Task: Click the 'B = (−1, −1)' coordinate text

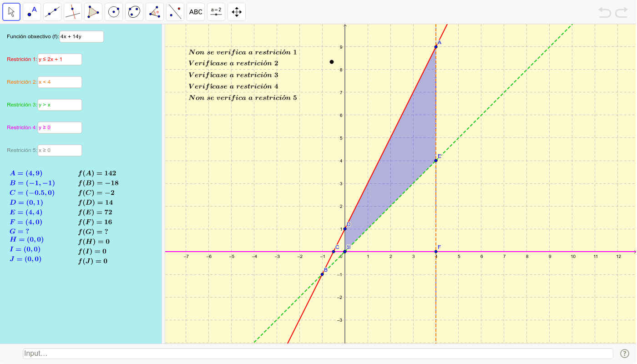Action: 32,183
